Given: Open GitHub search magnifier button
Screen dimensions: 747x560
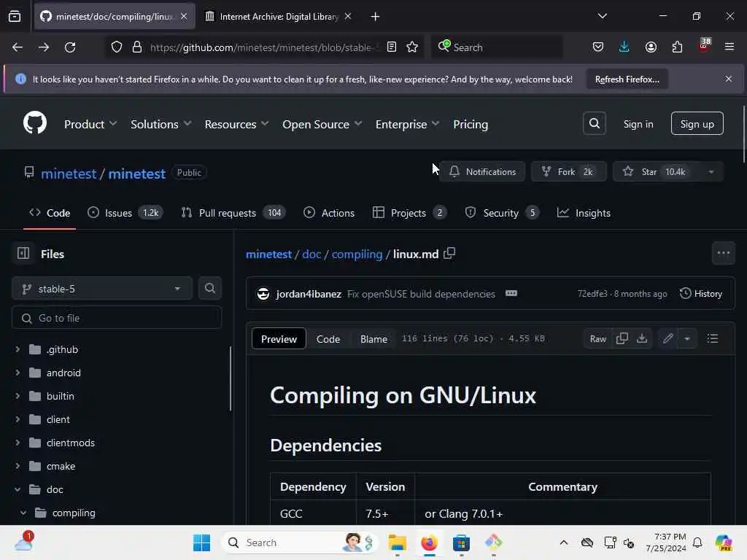Looking at the screenshot, I should (x=594, y=123).
